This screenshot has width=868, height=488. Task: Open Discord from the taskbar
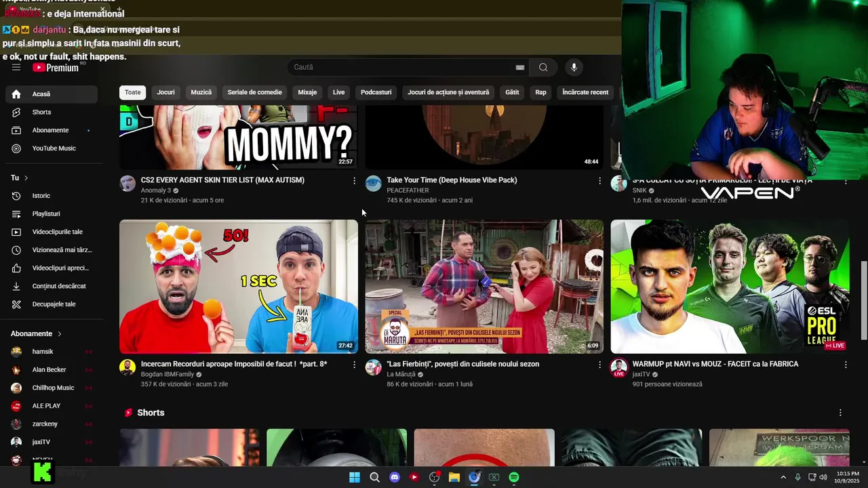(395, 477)
